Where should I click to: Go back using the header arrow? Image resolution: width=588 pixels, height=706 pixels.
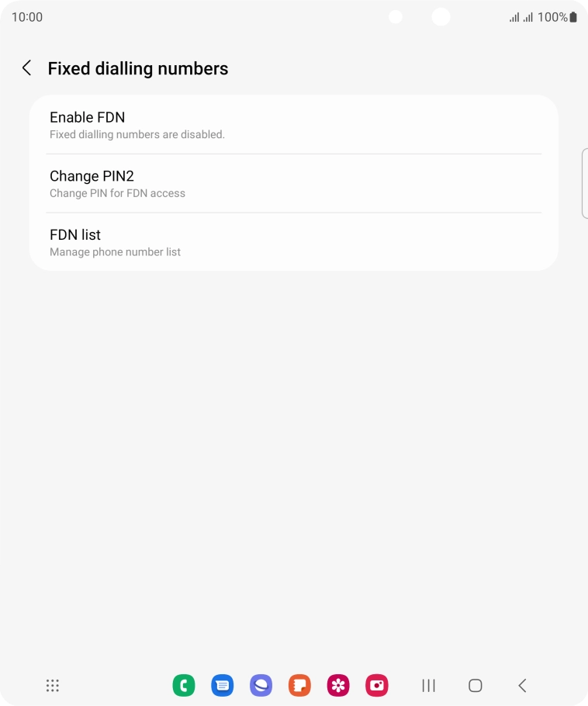click(x=26, y=68)
